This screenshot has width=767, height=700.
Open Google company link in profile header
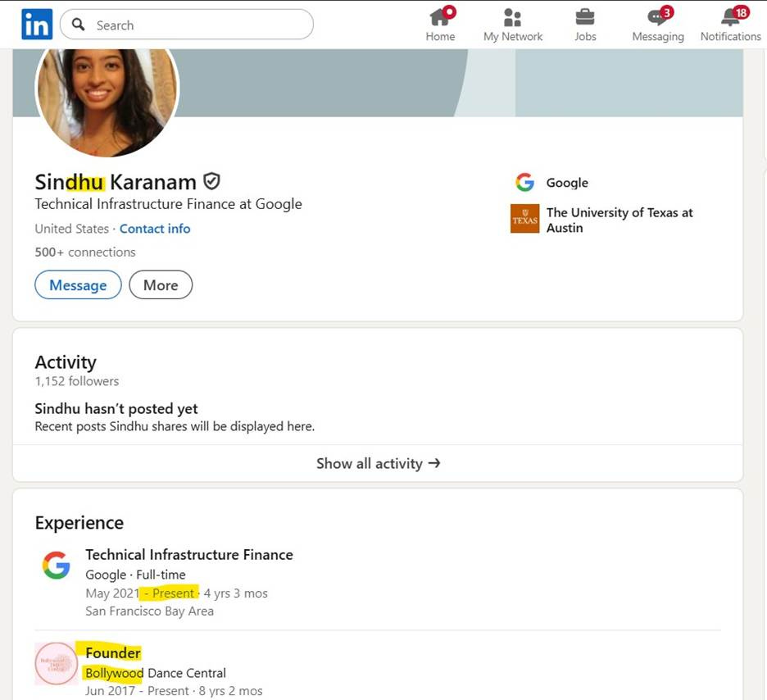point(567,183)
